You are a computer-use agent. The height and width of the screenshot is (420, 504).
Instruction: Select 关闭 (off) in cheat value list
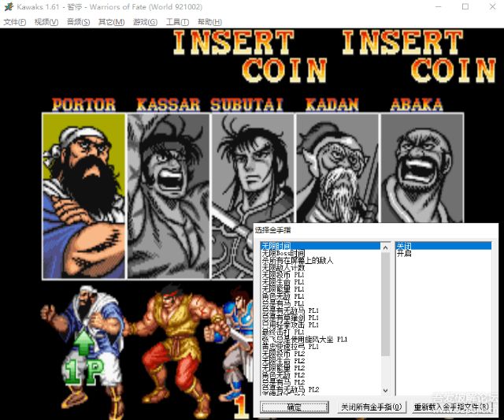[x=443, y=246]
